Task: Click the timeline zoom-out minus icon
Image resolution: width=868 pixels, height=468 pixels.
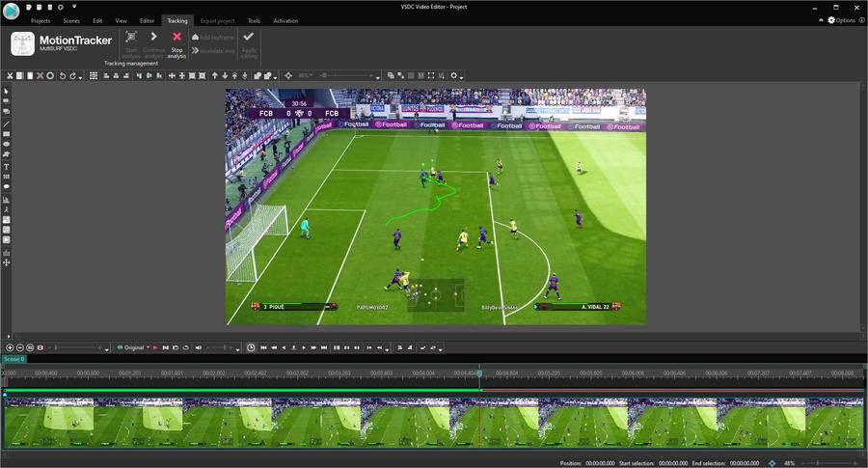Action: click(x=20, y=347)
